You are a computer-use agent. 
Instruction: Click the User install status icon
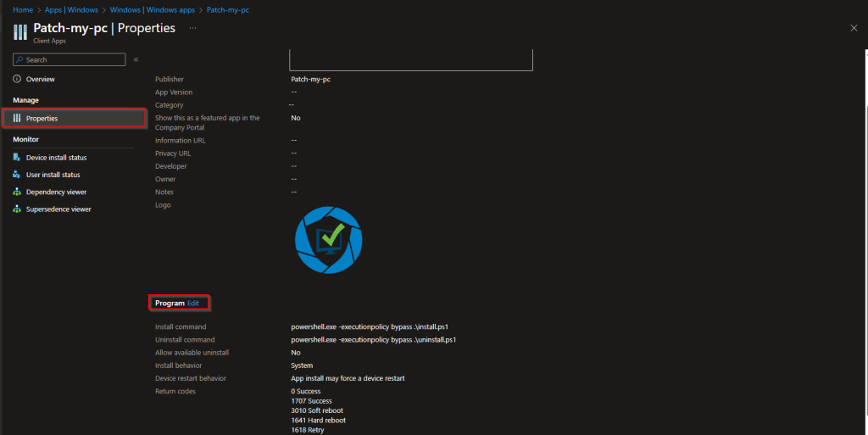pyautogui.click(x=17, y=175)
